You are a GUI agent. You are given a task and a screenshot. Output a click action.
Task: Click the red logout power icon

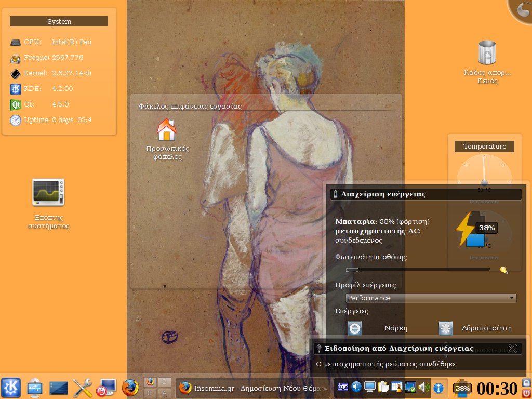526,393
